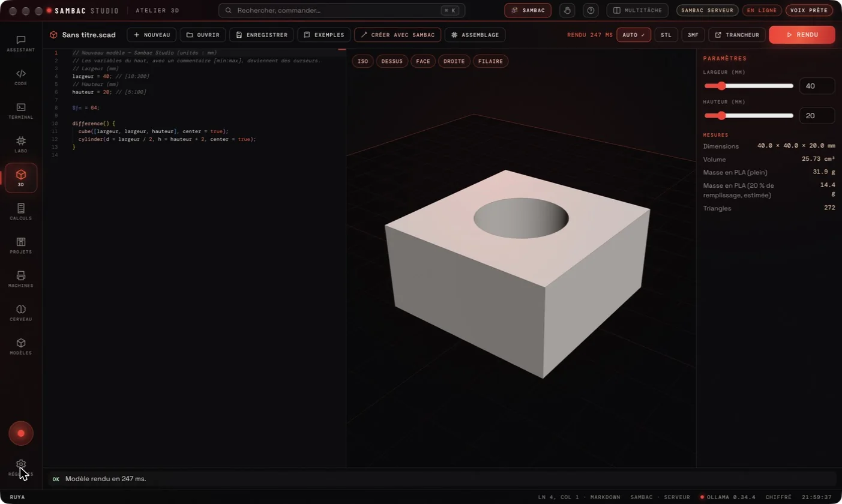This screenshot has width=842, height=504.
Task: Open the Cerveau section
Action: [21, 313]
